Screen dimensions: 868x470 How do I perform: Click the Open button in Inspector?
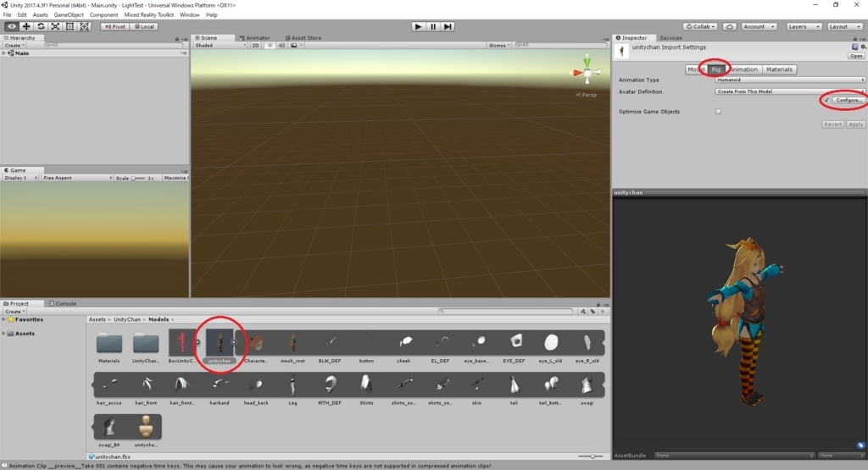coord(856,56)
